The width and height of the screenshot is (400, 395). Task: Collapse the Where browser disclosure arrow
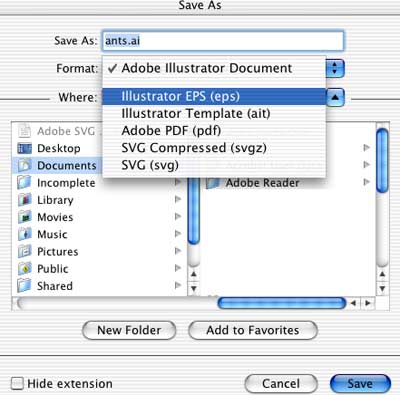pos(335,97)
